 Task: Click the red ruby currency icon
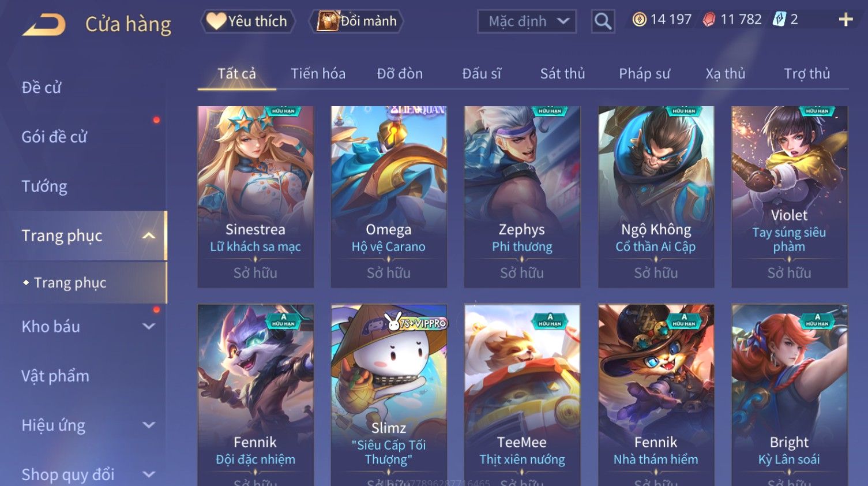[x=709, y=20]
